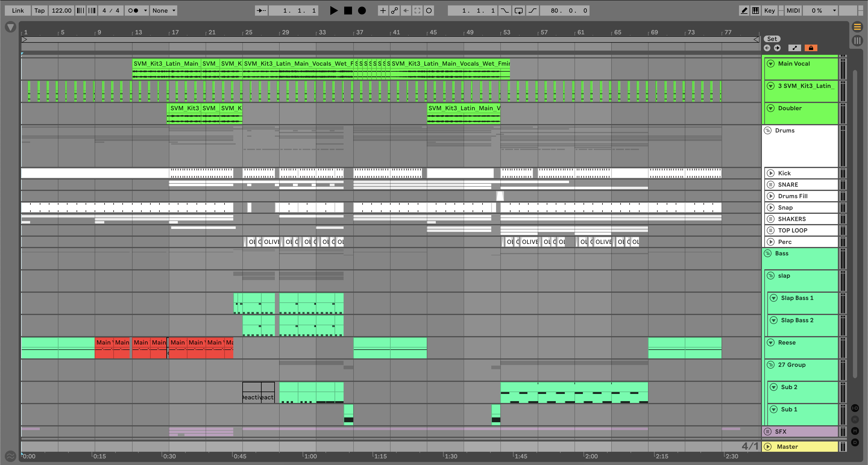The image size is (868, 465).
Task: Open the None quantization menu
Action: tap(164, 11)
